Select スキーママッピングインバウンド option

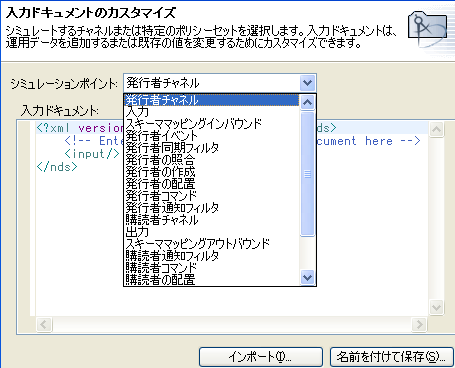click(x=212, y=124)
